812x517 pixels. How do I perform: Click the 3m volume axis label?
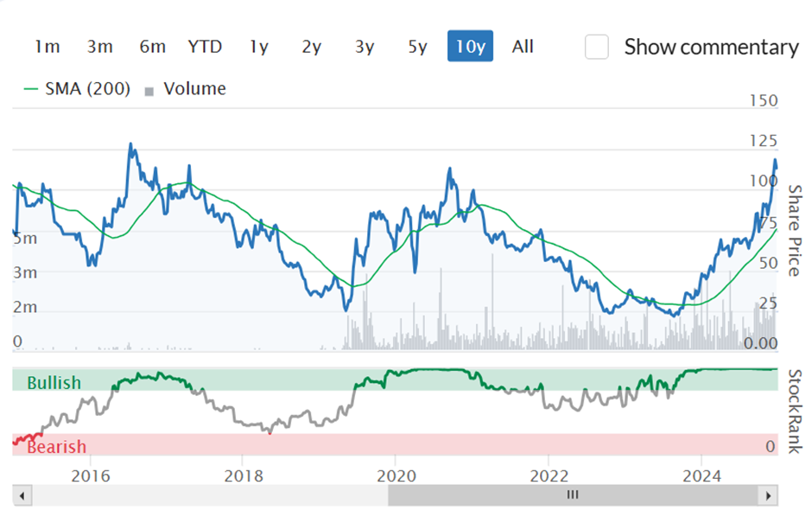(25, 272)
